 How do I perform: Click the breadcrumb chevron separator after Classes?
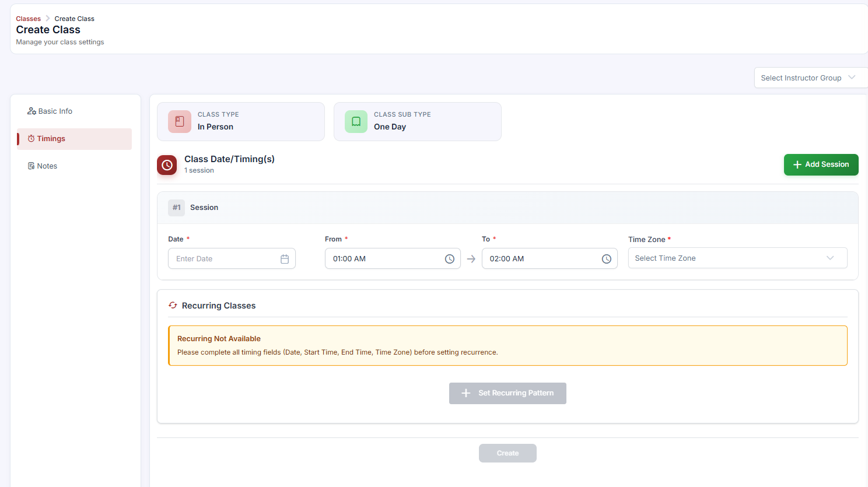(x=48, y=19)
